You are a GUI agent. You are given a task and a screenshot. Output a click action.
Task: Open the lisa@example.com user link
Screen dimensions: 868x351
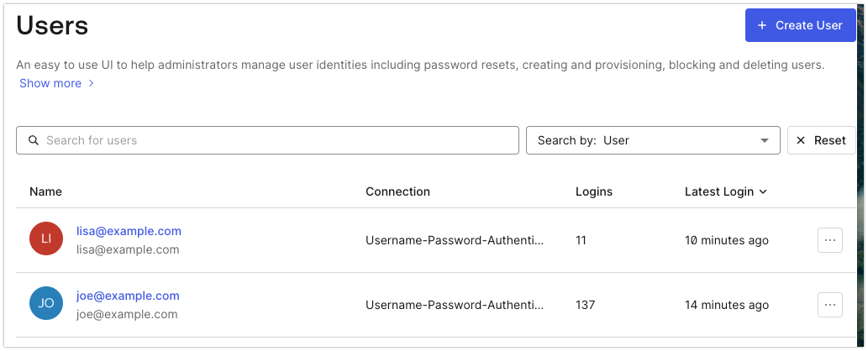tap(129, 232)
